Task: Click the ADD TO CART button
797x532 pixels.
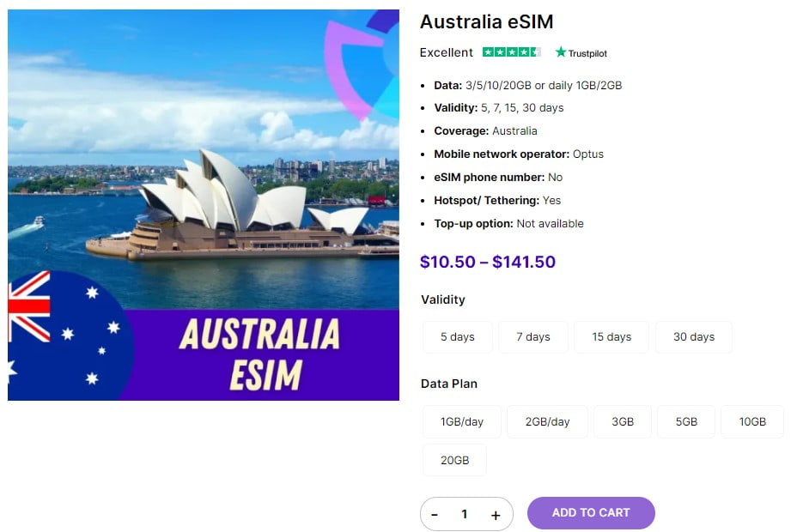Action: tap(591, 512)
